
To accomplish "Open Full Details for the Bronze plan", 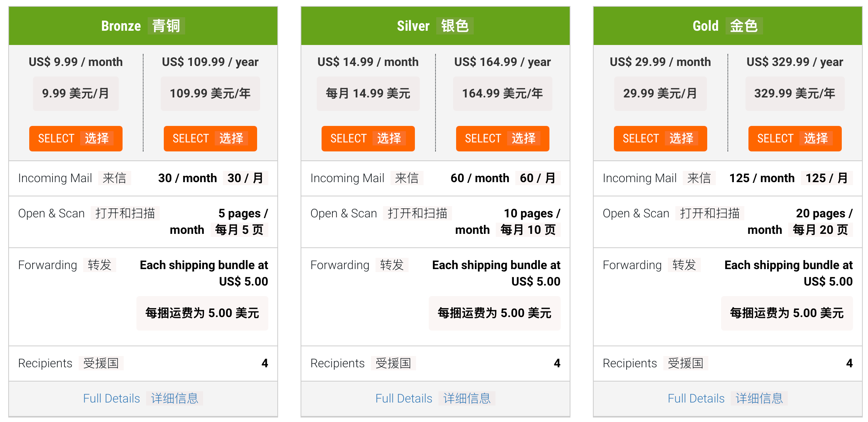I will [x=143, y=398].
